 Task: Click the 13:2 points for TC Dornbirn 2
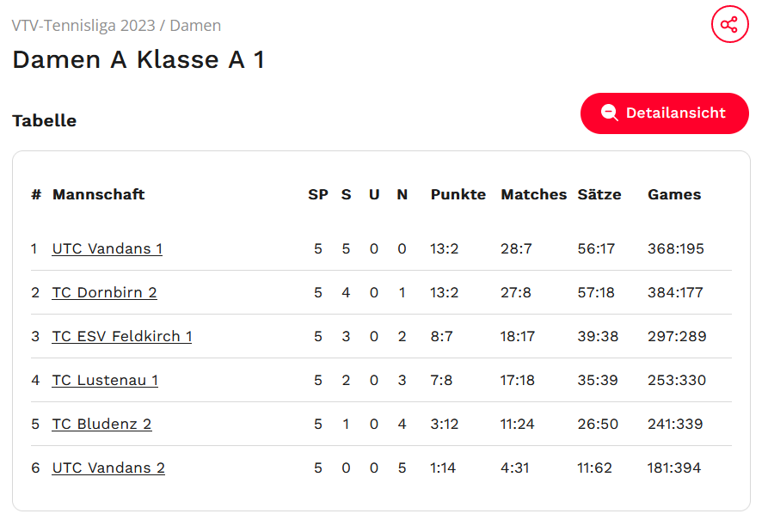pos(444,292)
